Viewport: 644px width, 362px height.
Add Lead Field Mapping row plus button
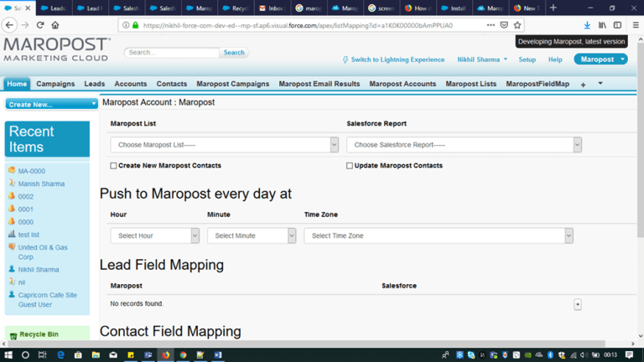[578, 304]
